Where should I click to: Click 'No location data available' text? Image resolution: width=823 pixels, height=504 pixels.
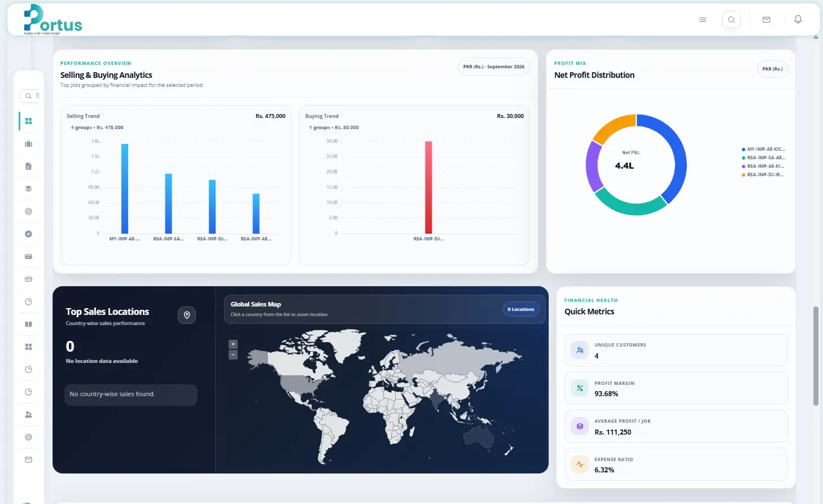[102, 361]
